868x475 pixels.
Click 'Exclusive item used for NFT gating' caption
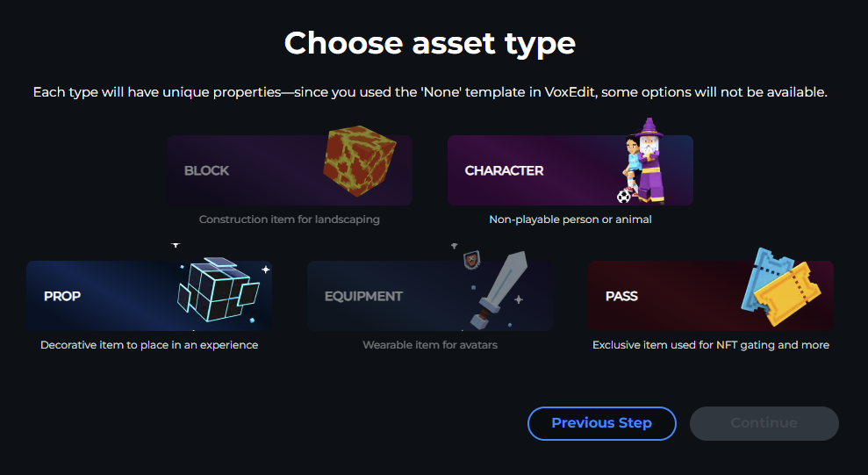click(x=711, y=345)
